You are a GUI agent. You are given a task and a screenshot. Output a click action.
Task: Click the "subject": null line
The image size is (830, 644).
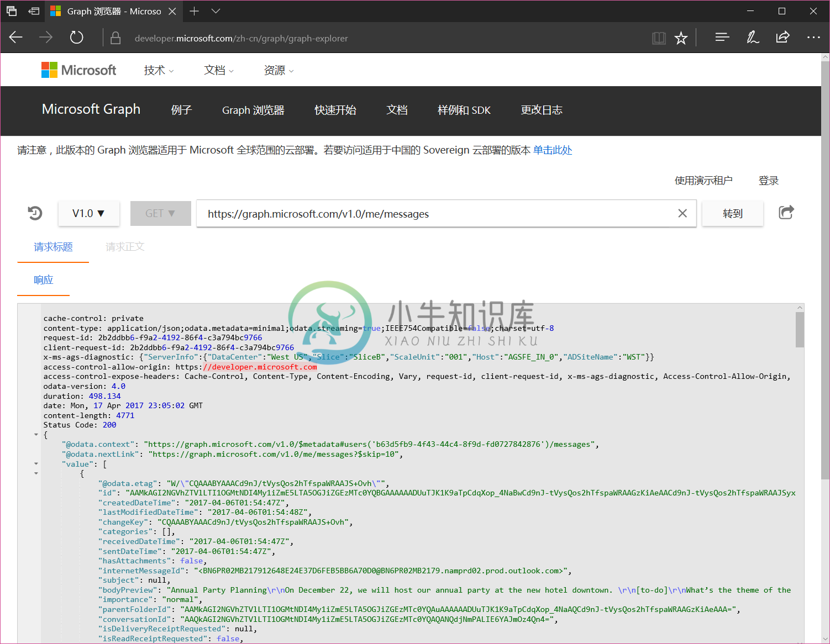click(134, 580)
